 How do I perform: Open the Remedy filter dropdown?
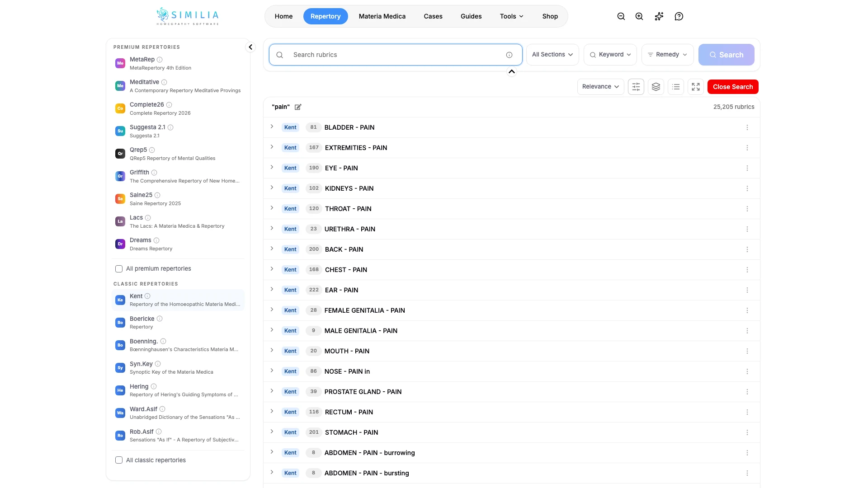[667, 55]
